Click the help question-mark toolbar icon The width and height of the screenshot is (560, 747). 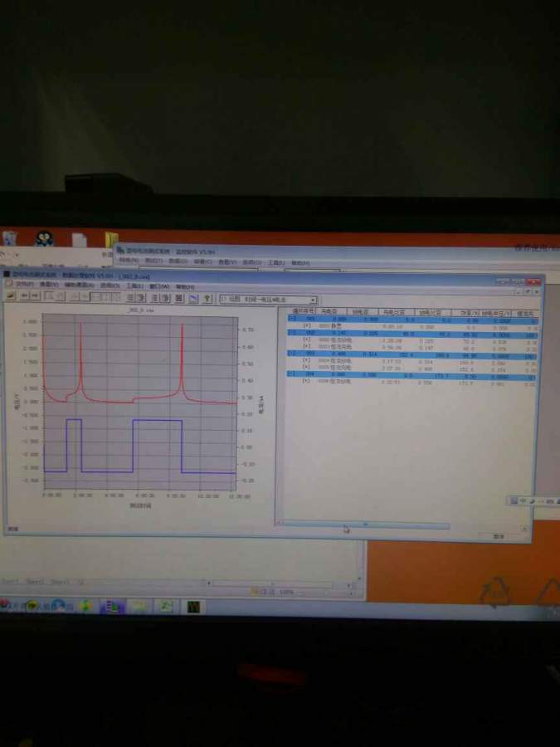[x=207, y=298]
